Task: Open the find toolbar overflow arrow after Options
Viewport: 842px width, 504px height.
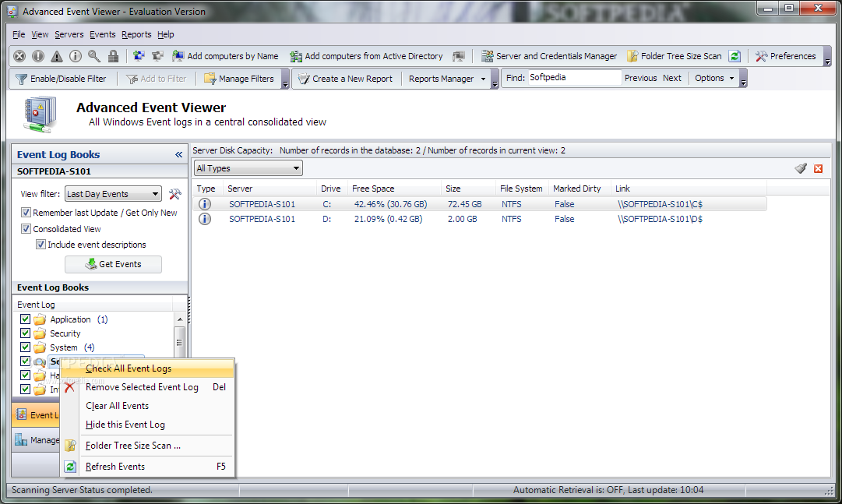Action: (744, 79)
